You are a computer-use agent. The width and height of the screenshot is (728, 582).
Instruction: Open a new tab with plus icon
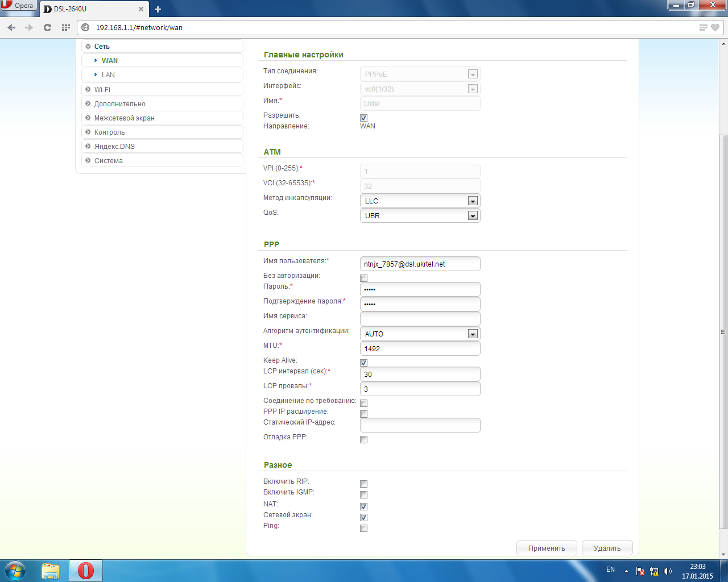pyautogui.click(x=158, y=9)
